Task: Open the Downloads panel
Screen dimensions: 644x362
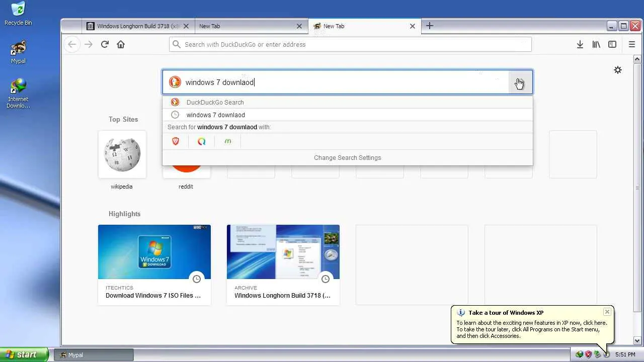Action: pos(580,44)
